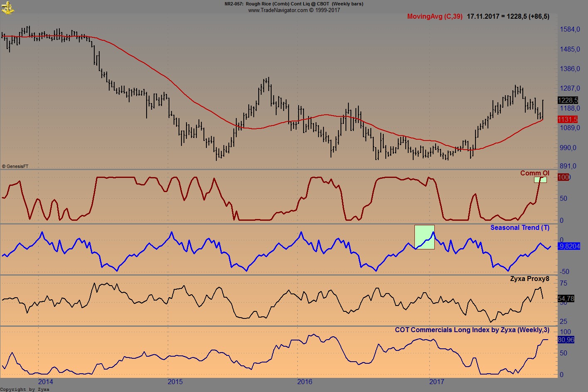Screen dimensions: 588x392
Task: Click the 1386,0 price axis label
Action: pyautogui.click(x=570, y=69)
